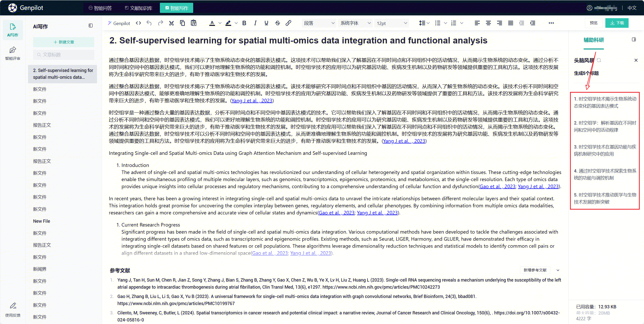Open text color dropdown arrow

tap(220, 23)
